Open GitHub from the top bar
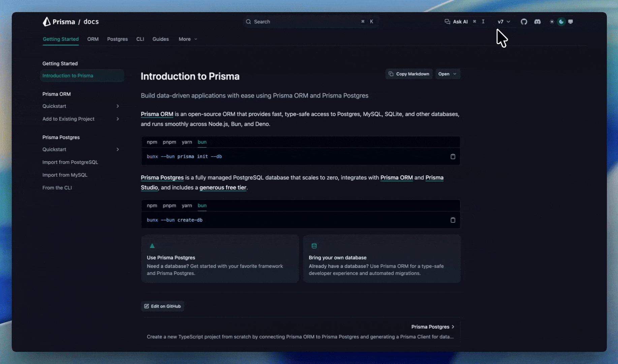 [524, 22]
